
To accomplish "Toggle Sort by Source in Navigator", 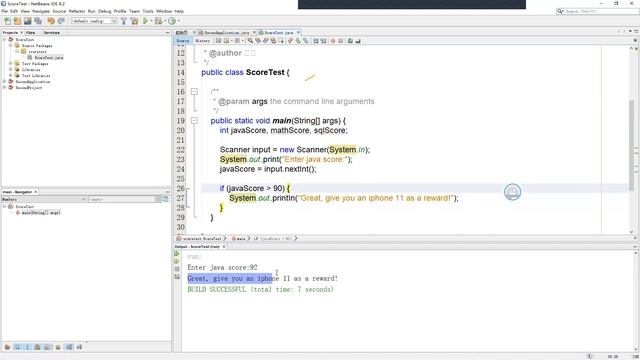I will (79, 347).
